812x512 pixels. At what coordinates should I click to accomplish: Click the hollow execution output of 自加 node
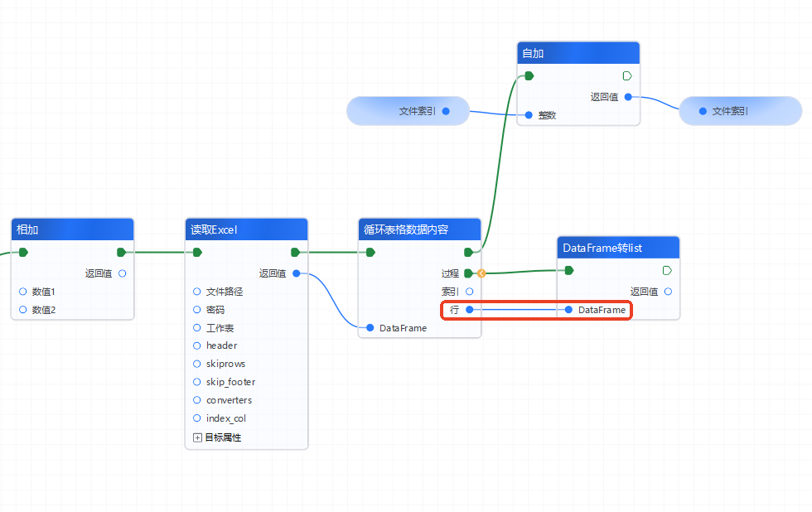pos(627,76)
